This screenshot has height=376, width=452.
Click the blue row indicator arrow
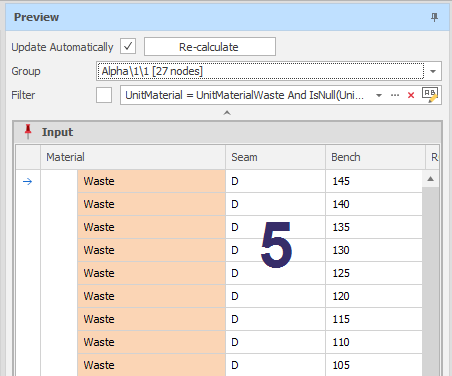coord(27,181)
